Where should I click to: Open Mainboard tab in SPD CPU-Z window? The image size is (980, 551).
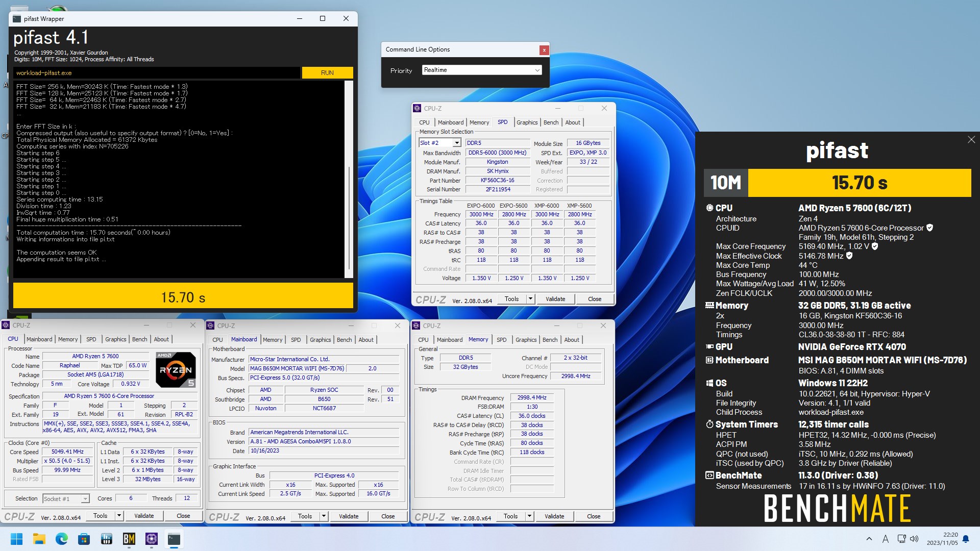(451, 122)
